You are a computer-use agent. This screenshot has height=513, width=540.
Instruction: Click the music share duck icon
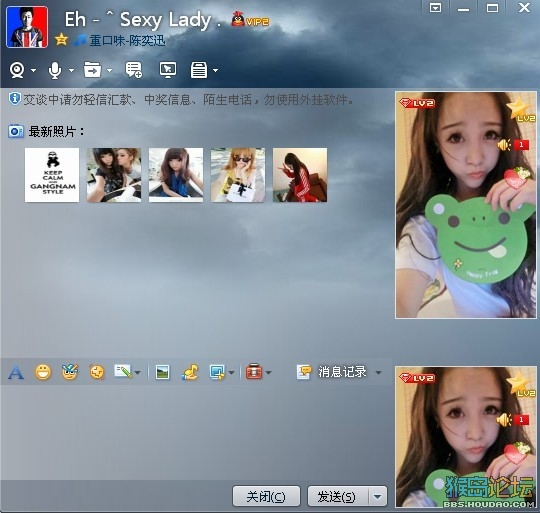[x=190, y=372]
